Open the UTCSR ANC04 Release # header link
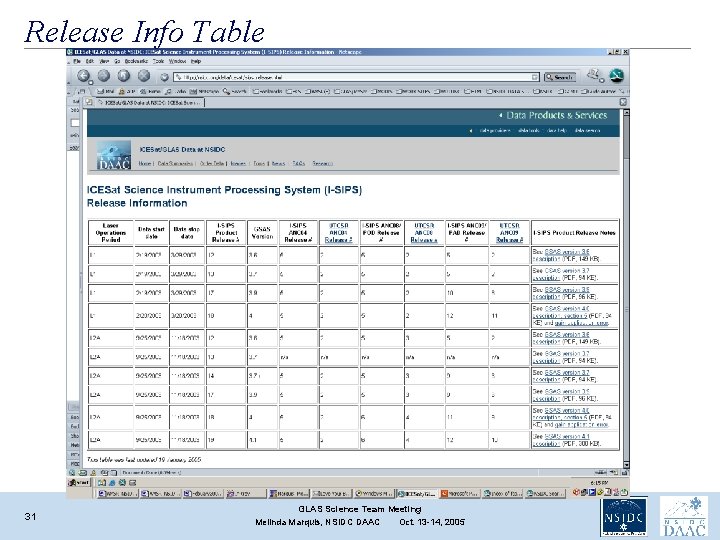 pyautogui.click(x=338, y=233)
